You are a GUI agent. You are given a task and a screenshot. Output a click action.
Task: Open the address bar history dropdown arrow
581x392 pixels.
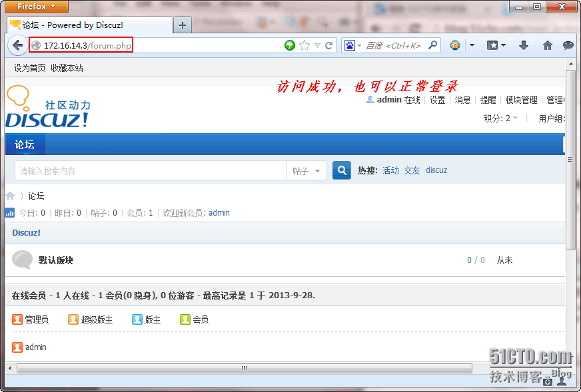pyautogui.click(x=317, y=45)
